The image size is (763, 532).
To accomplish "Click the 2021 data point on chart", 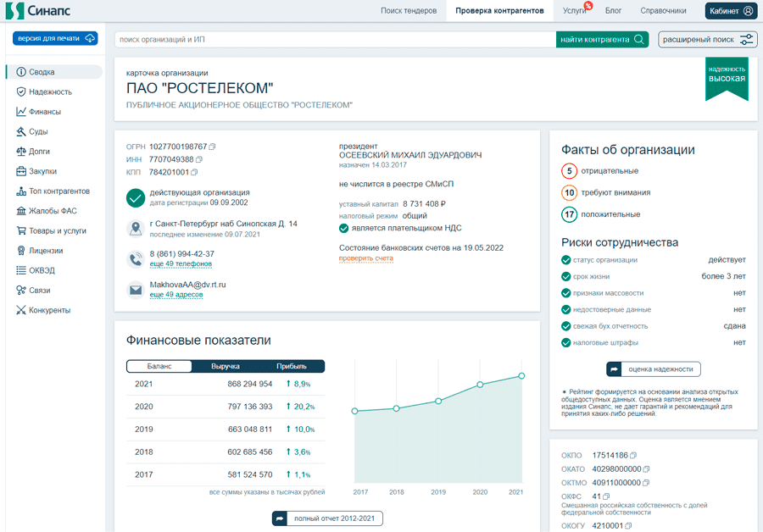I will 521,376.
